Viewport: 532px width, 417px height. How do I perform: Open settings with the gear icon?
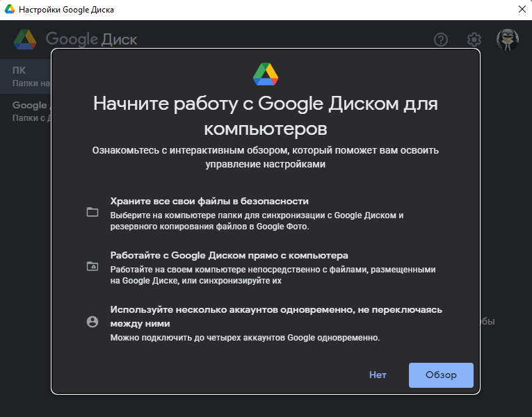474,40
